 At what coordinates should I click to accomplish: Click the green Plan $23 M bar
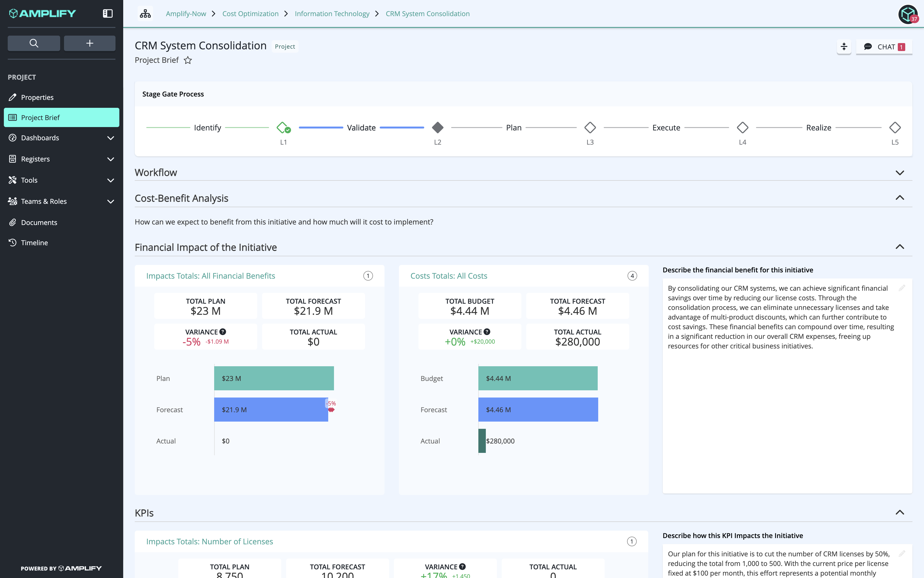[x=274, y=378]
